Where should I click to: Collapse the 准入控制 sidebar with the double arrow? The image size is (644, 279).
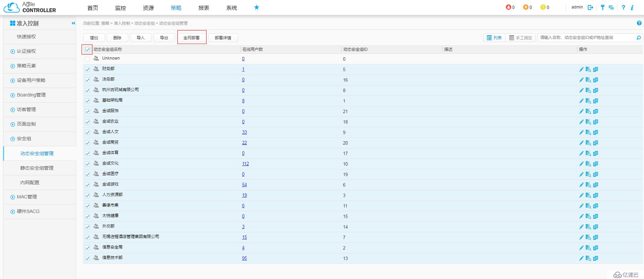(x=73, y=23)
